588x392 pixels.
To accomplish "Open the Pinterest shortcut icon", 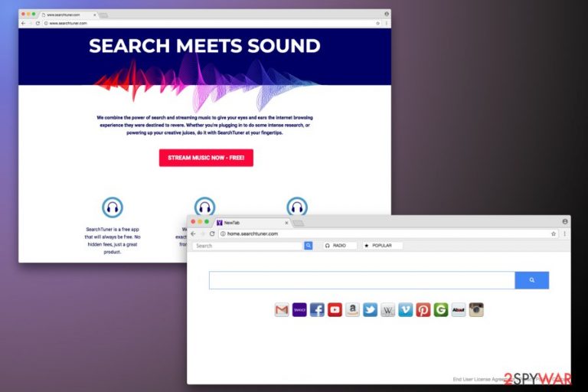I will [423, 310].
